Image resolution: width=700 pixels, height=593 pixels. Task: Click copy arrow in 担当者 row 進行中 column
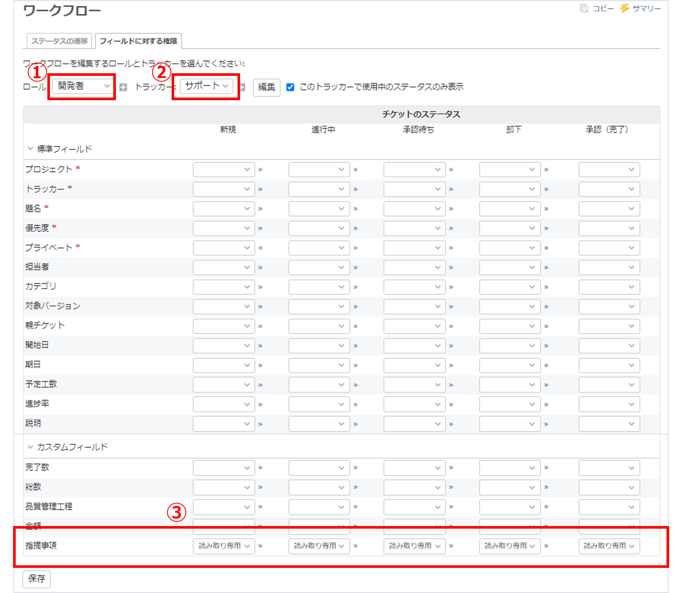tap(356, 268)
